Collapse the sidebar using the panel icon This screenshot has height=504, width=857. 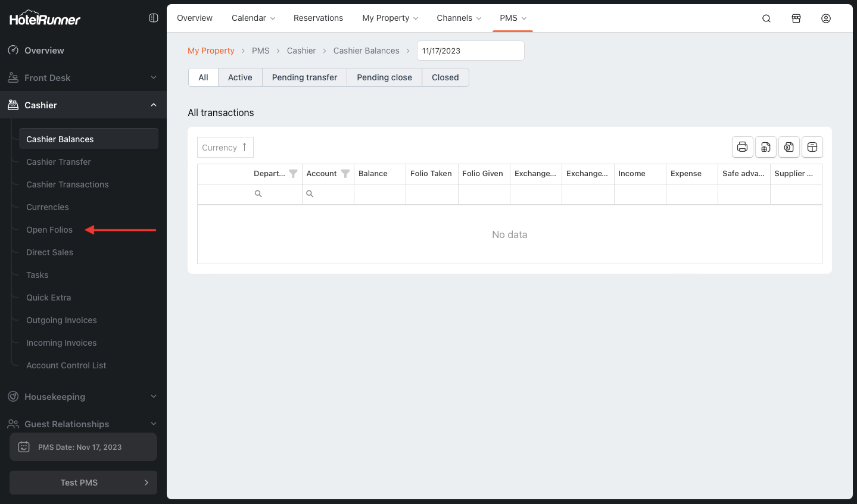(153, 18)
